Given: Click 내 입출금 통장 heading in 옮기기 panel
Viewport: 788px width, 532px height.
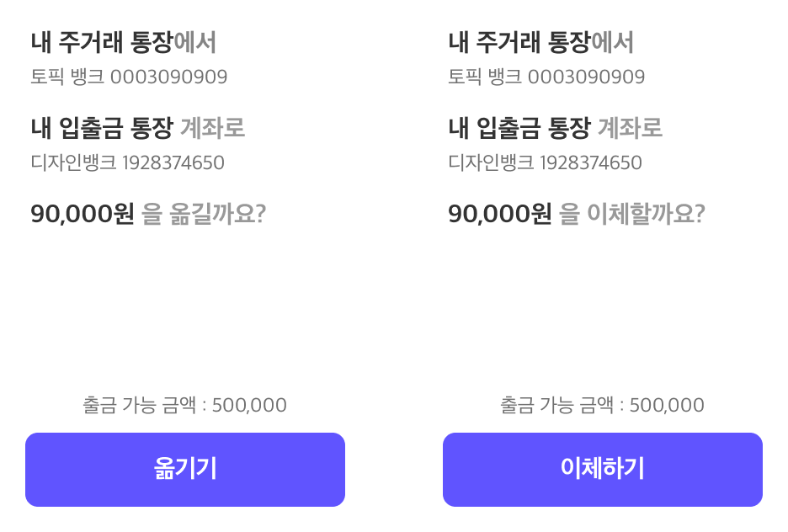Looking at the screenshot, I should click(x=102, y=128).
